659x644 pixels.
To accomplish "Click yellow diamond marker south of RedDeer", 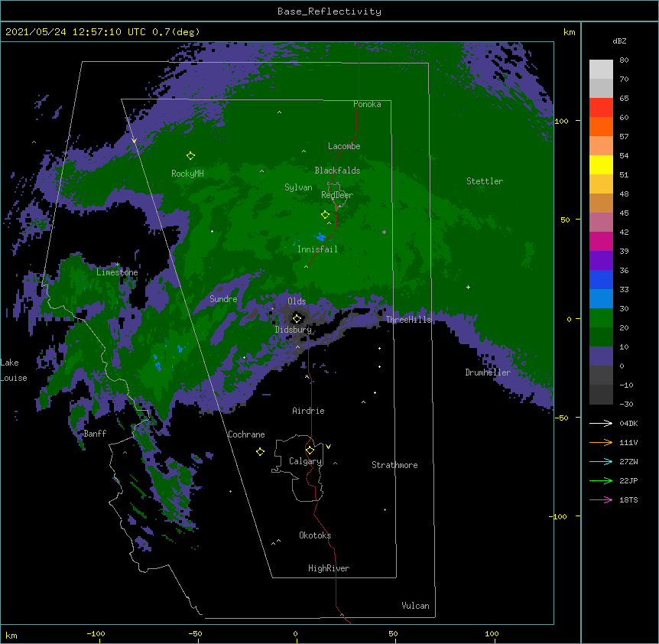I will point(325,215).
